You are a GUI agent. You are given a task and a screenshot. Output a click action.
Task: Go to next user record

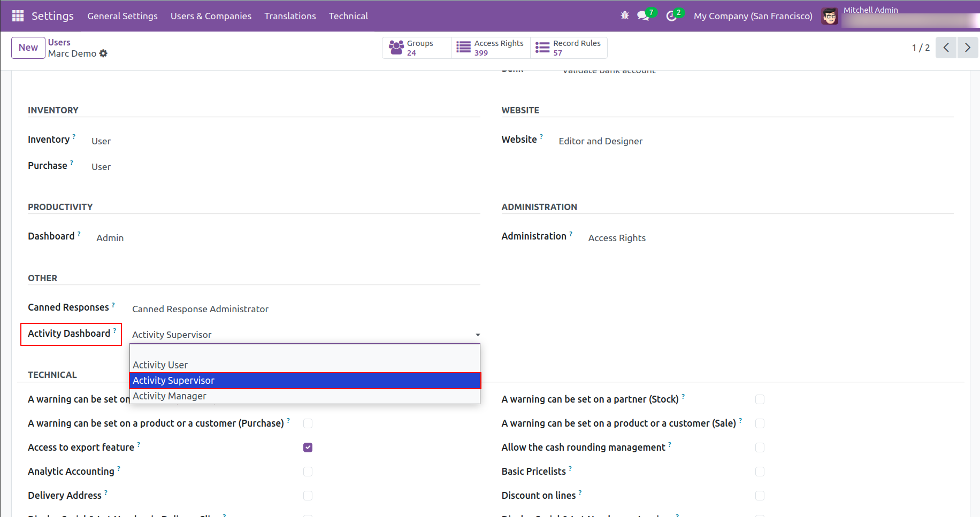[968, 48]
